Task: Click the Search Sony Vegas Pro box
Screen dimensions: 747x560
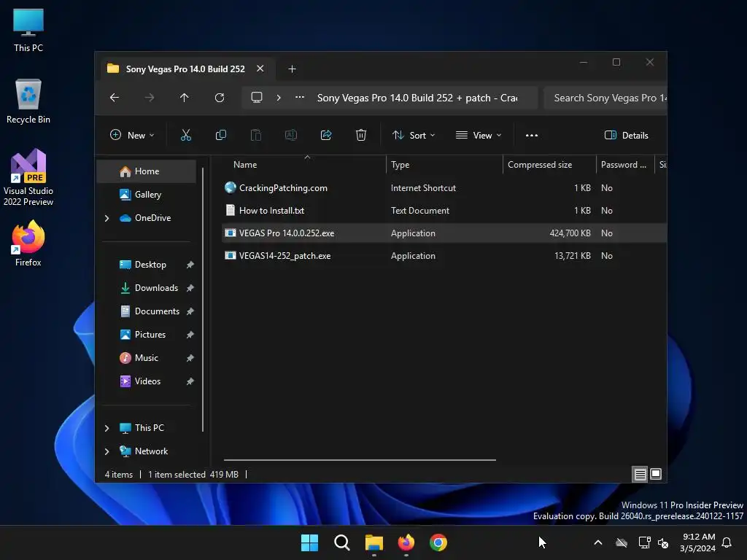Action: click(x=605, y=98)
